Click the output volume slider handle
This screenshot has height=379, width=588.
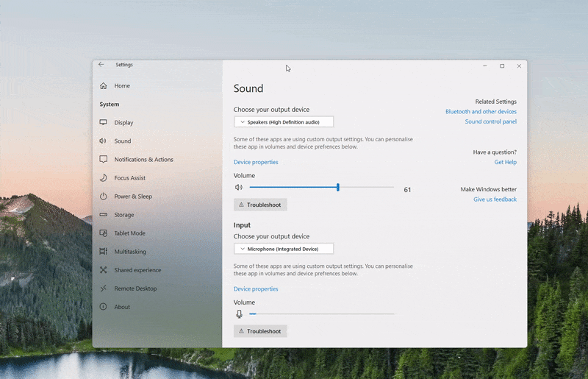click(x=338, y=188)
